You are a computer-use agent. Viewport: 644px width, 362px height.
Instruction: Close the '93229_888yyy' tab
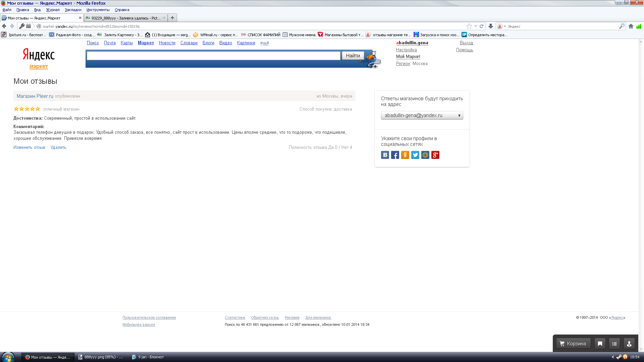click(x=164, y=18)
